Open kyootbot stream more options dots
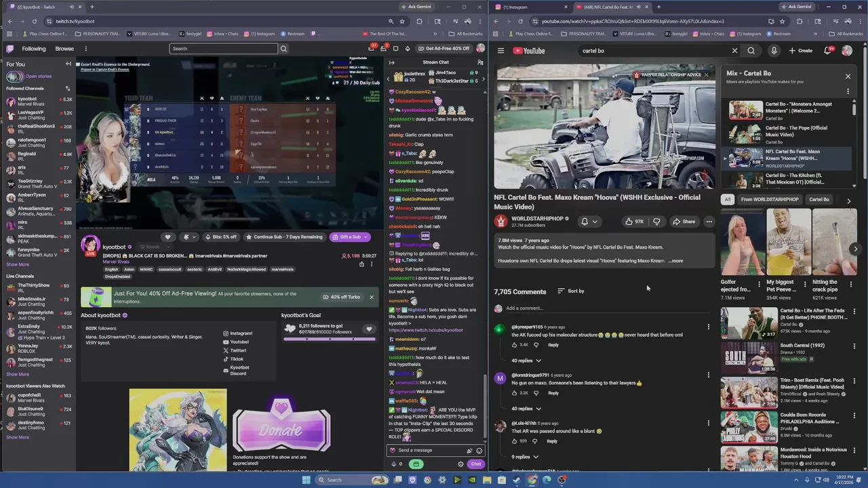 click(372, 264)
